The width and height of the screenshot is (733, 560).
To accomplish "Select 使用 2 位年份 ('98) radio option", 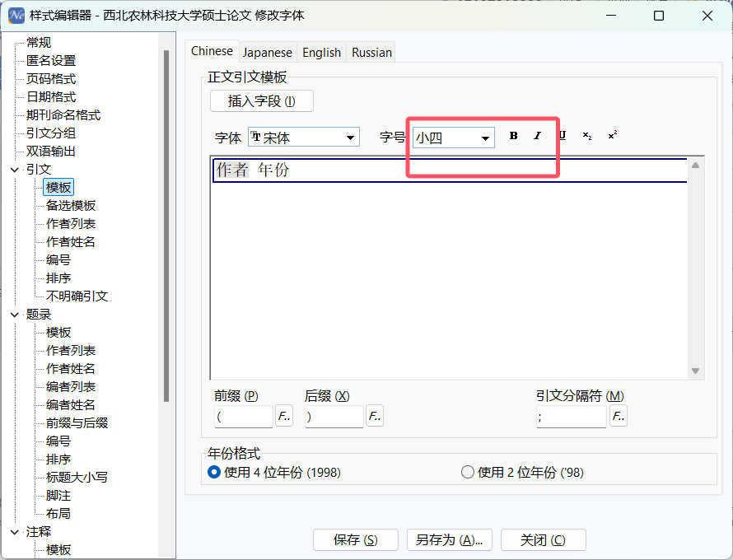I will click(x=468, y=472).
